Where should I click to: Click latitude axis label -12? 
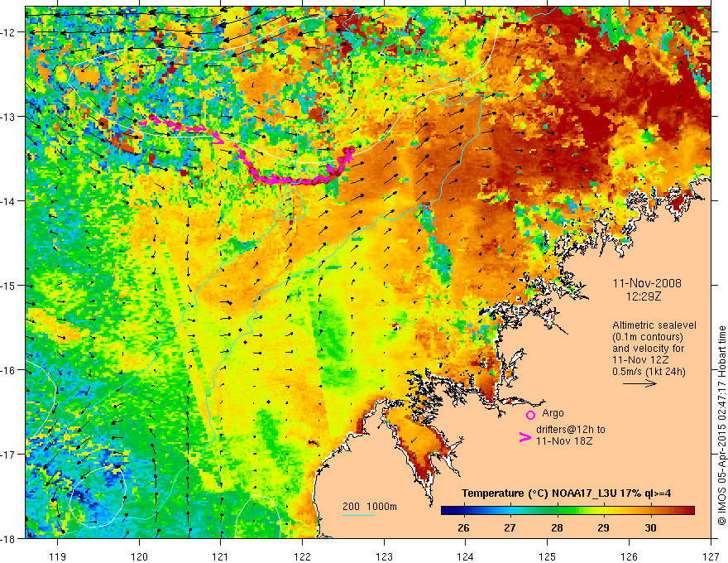tap(8, 32)
